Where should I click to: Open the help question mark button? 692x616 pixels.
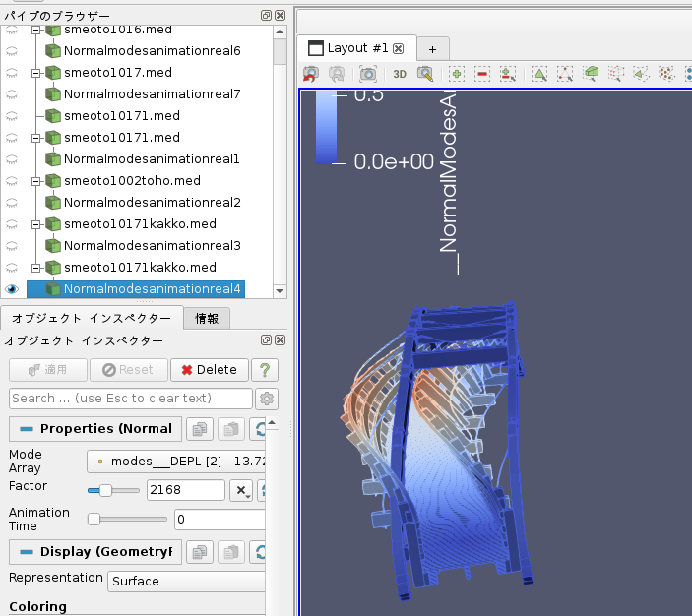pyautogui.click(x=263, y=370)
